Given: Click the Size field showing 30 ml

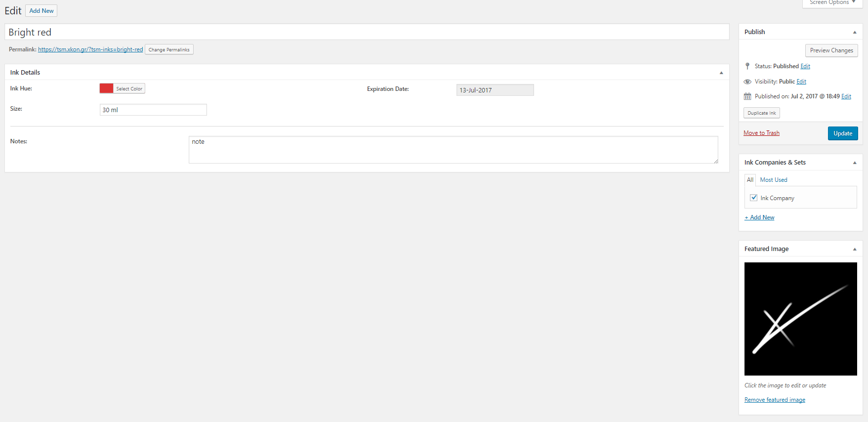Looking at the screenshot, I should click(153, 110).
